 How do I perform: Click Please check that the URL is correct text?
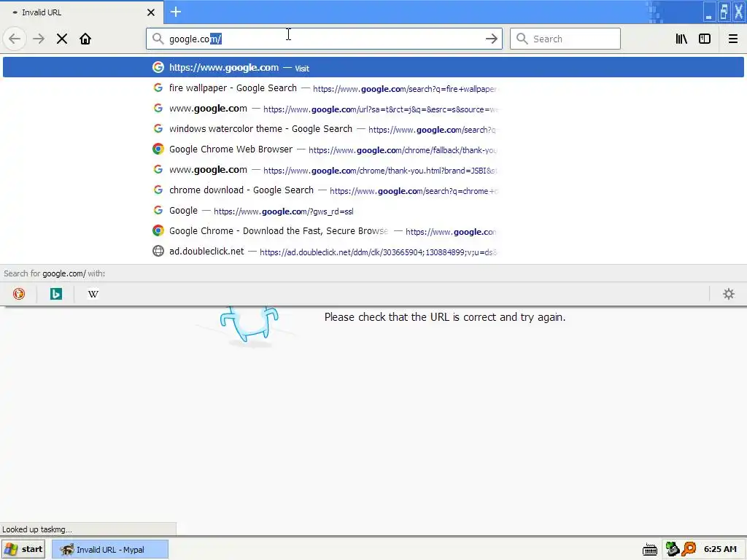445,317
